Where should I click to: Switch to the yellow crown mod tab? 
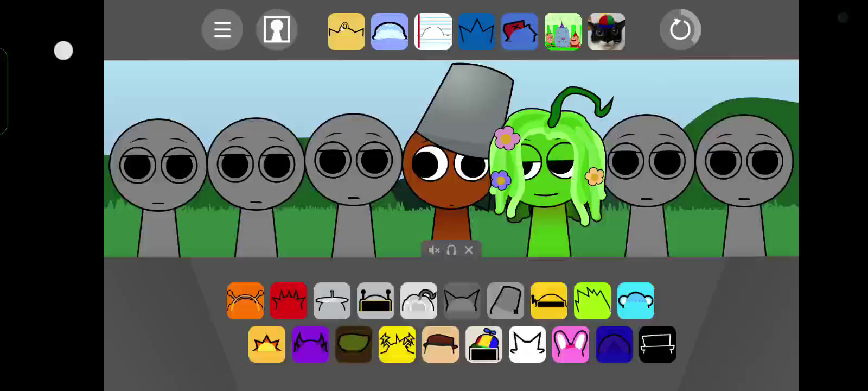pos(346,31)
